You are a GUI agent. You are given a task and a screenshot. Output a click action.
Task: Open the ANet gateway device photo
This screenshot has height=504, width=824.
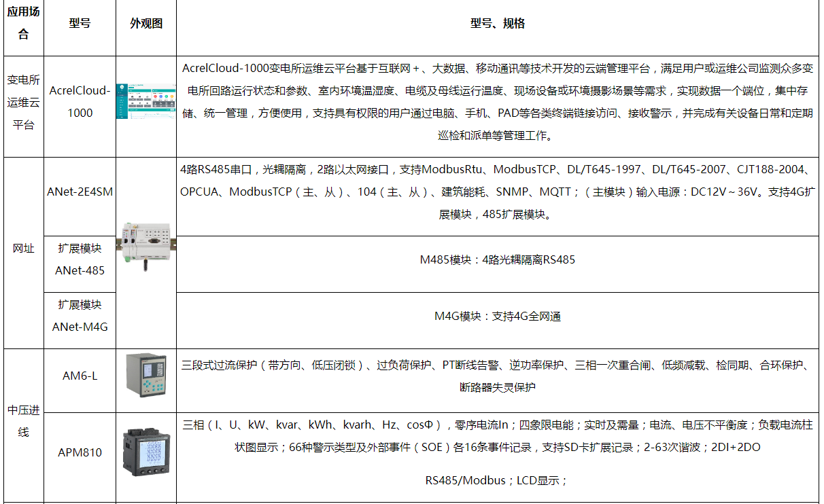[145, 249]
